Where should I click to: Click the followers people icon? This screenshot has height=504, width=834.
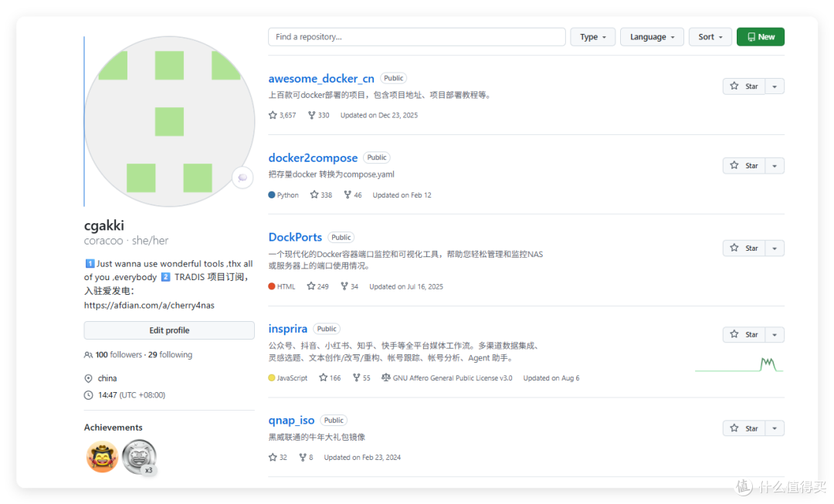(88, 354)
